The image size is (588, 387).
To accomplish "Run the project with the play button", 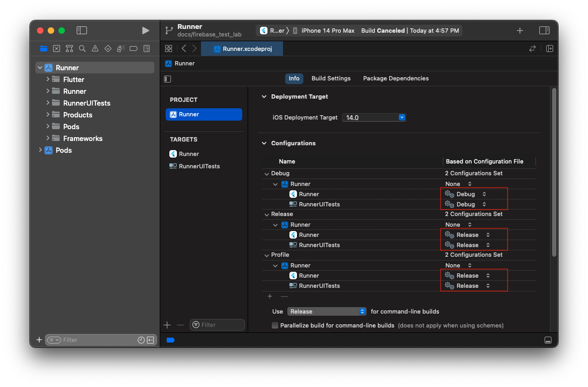I will (145, 31).
